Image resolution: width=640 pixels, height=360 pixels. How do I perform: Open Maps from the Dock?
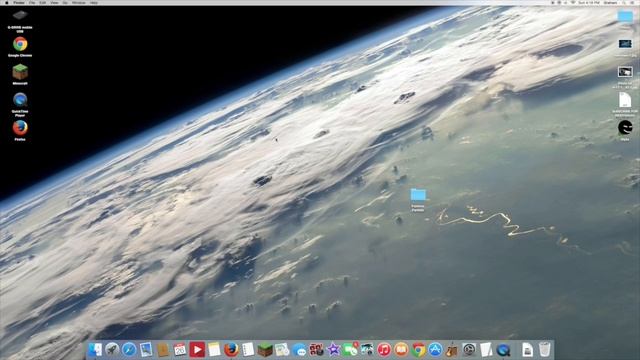(x=282, y=350)
